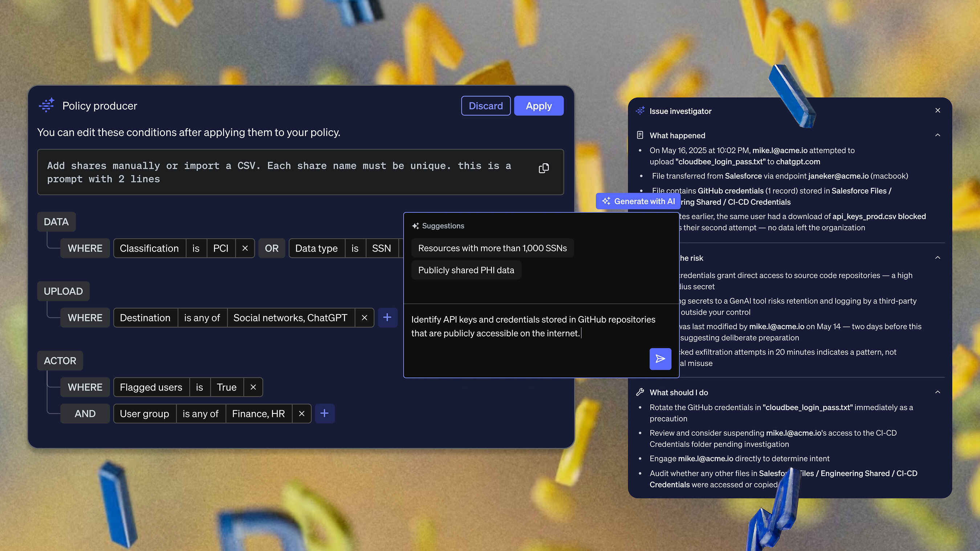
Task: Remove the Classification is PCI condition
Action: [x=245, y=248]
